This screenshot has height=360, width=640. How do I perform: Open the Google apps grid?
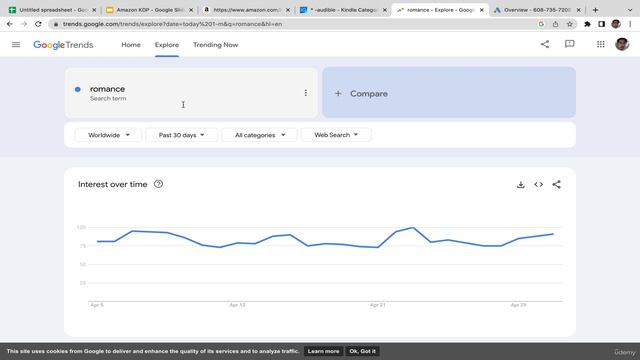600,44
